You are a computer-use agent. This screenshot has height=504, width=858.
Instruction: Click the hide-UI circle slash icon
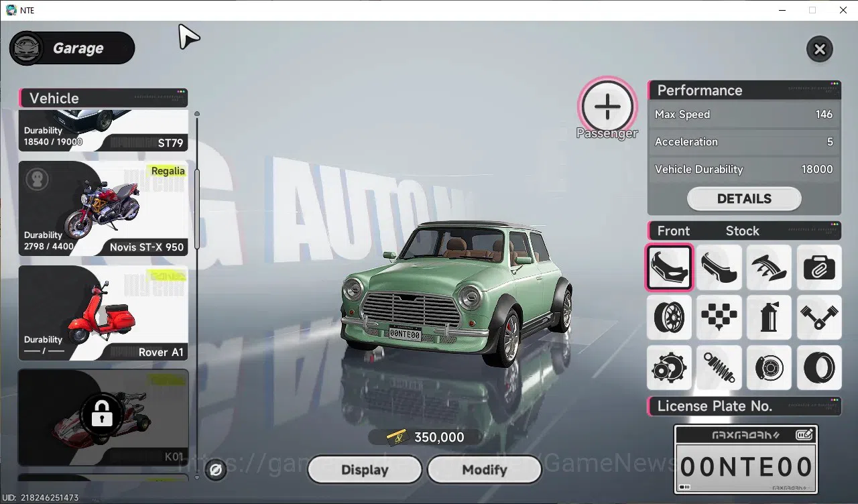[x=216, y=470]
